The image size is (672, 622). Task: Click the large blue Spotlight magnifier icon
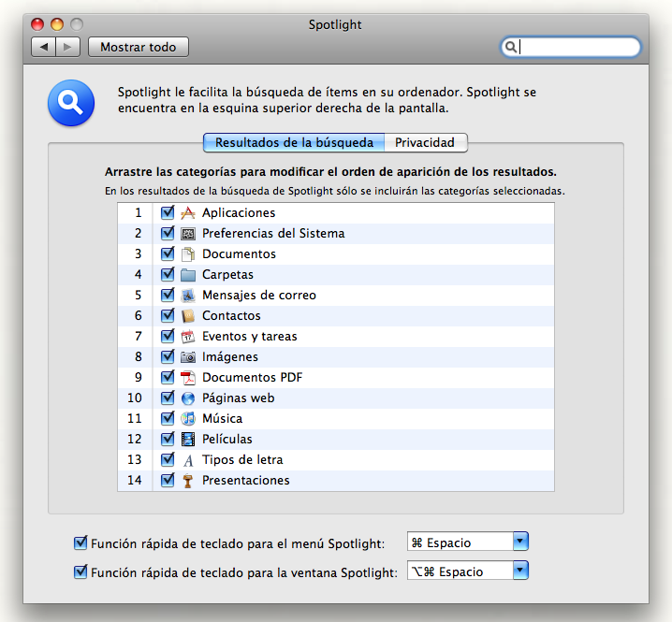pos(71,103)
